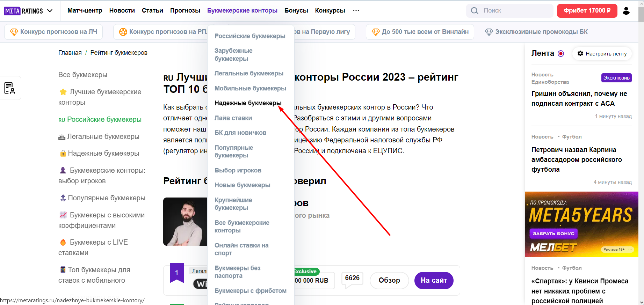Click the purple rank 1 ribbon badge
The width and height of the screenshot is (644, 305).
[177, 273]
